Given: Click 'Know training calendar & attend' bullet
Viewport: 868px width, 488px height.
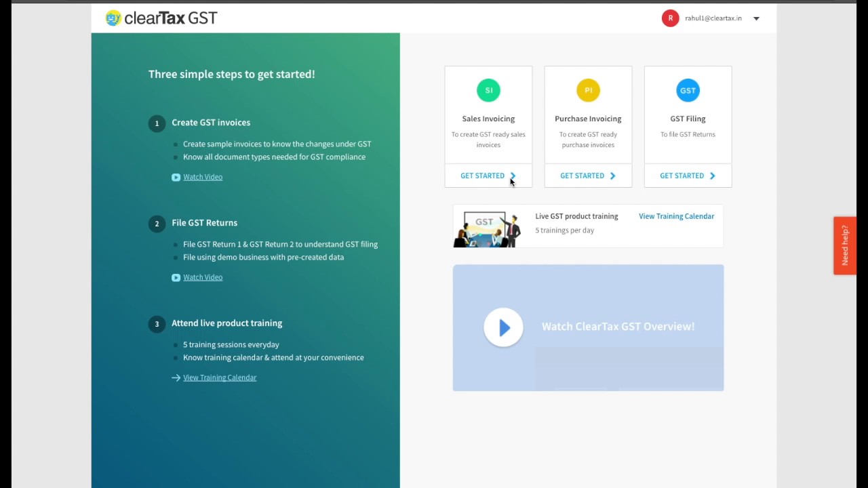Looking at the screenshot, I should tap(273, 358).
